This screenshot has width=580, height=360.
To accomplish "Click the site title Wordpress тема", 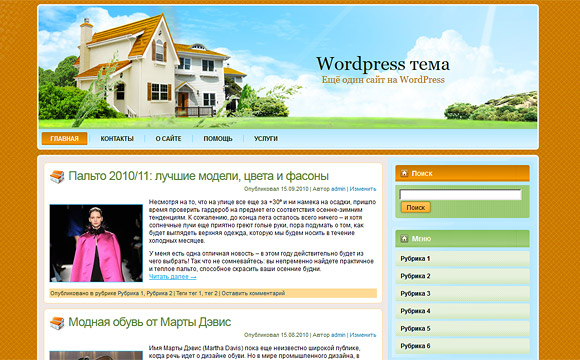I will [x=383, y=64].
